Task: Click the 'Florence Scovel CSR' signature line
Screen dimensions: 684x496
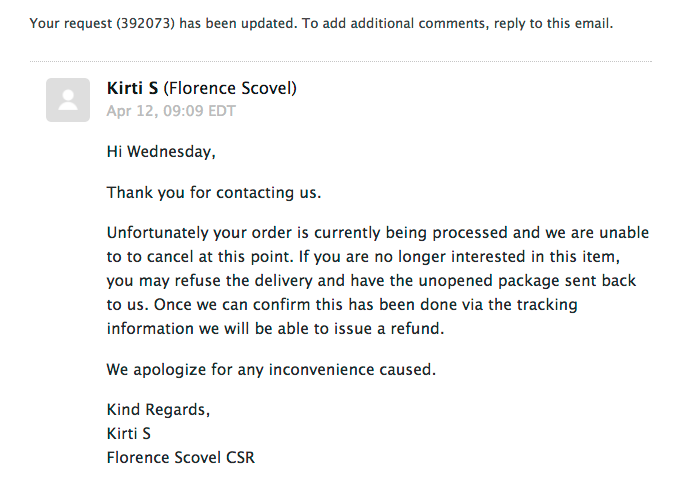Action: point(181,458)
